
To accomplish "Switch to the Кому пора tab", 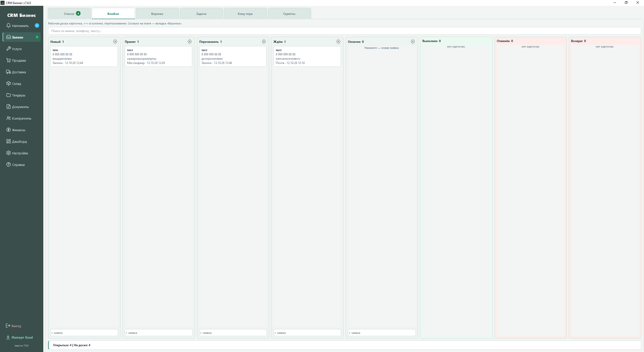I will click(245, 14).
